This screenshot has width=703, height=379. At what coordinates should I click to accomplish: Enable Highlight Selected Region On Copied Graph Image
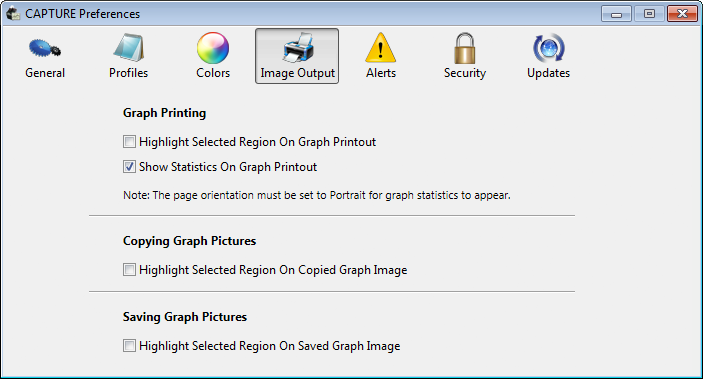(x=129, y=270)
